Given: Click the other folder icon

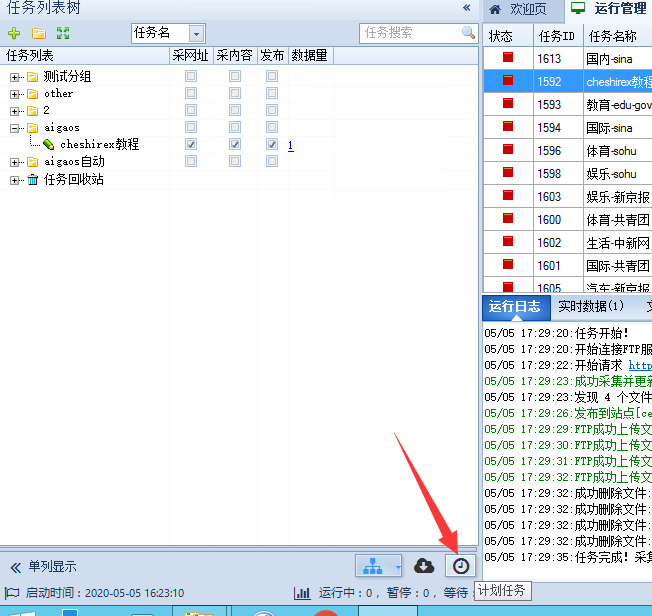Looking at the screenshot, I should point(32,94).
